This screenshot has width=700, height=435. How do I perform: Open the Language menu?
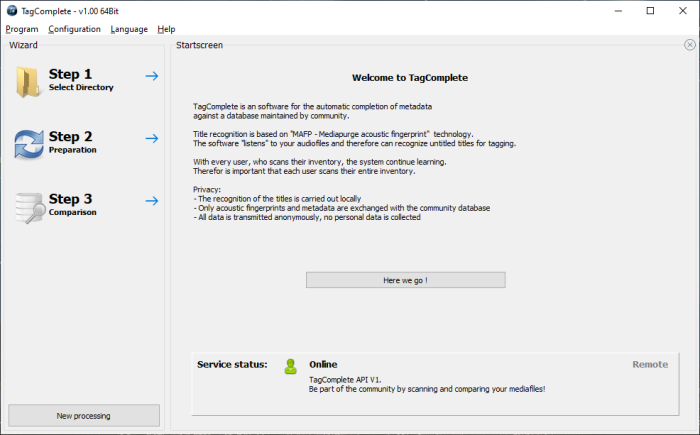pos(129,29)
